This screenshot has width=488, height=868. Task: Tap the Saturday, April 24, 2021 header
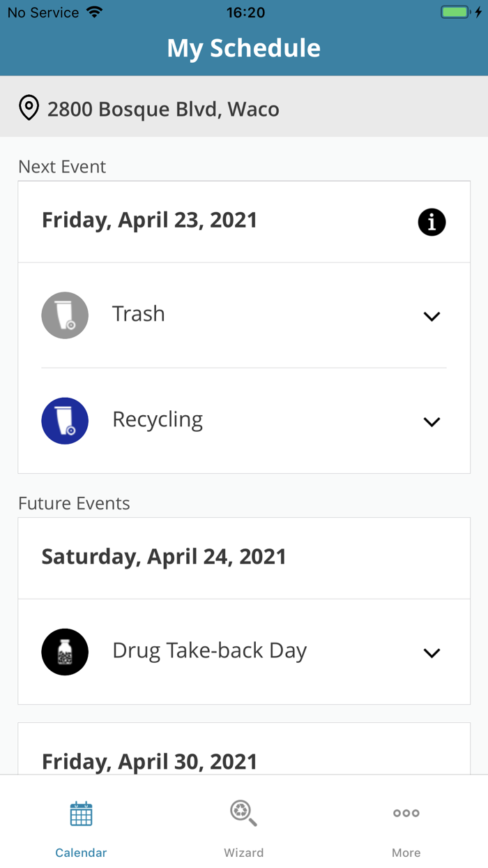pos(164,557)
